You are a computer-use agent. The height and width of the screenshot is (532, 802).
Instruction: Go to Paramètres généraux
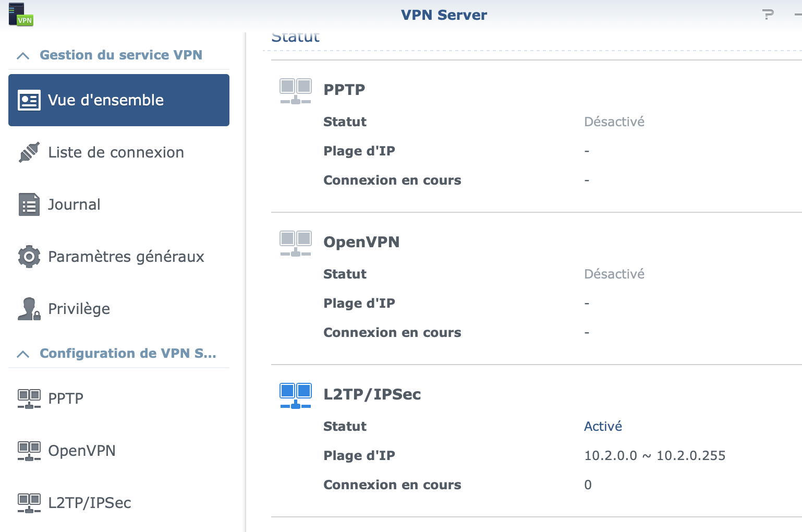pos(126,257)
